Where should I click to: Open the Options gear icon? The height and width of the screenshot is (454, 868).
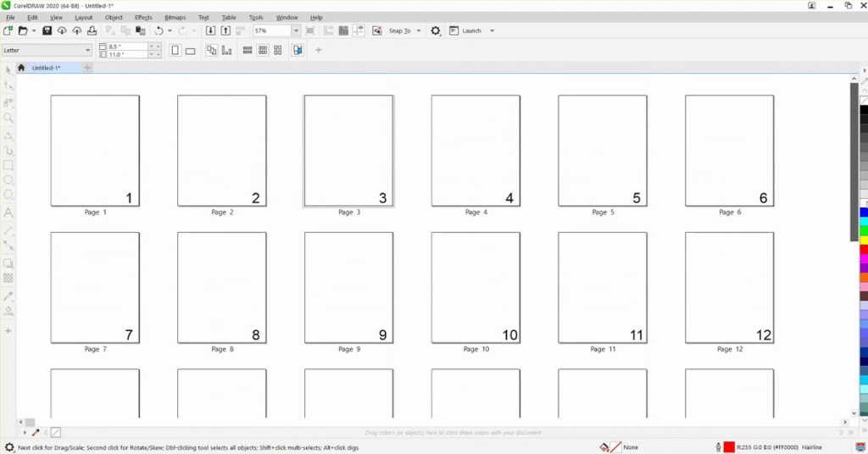[436, 31]
